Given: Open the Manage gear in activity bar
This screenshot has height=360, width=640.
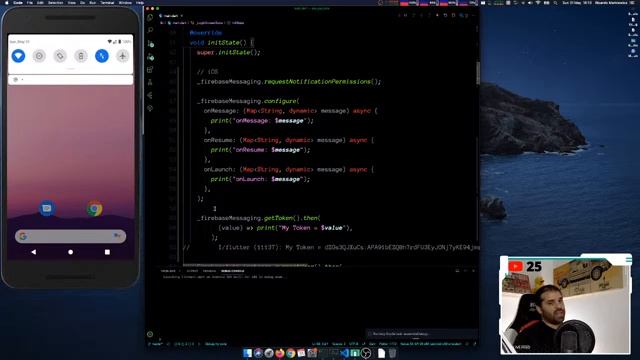Looking at the screenshot, I should tap(150, 334).
